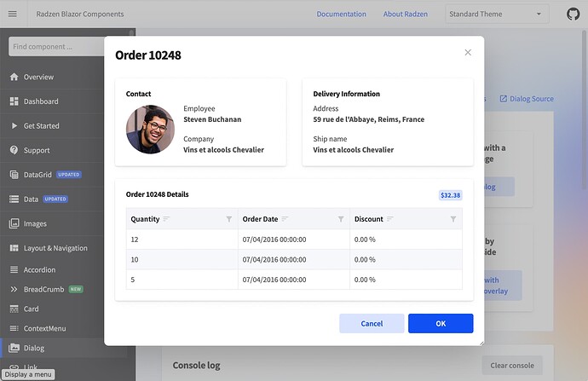Expand the Layout & Navigation section

click(52, 248)
